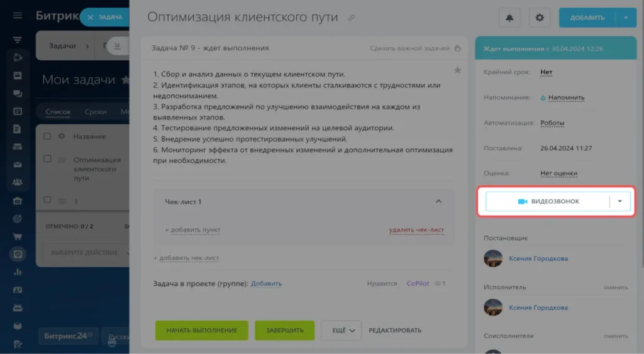Viewport: 644px width, 354px height.
Task: Open the contact card sidebar icon
Action: [17, 290]
